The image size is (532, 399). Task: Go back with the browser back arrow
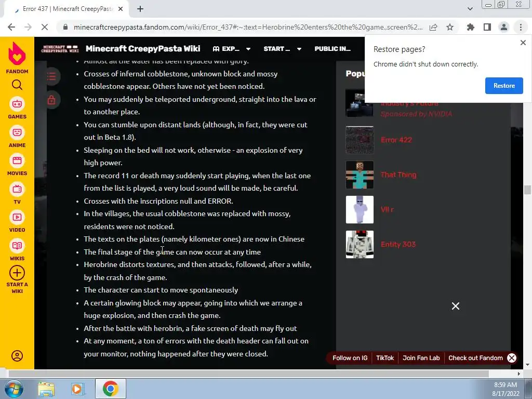coord(11,27)
